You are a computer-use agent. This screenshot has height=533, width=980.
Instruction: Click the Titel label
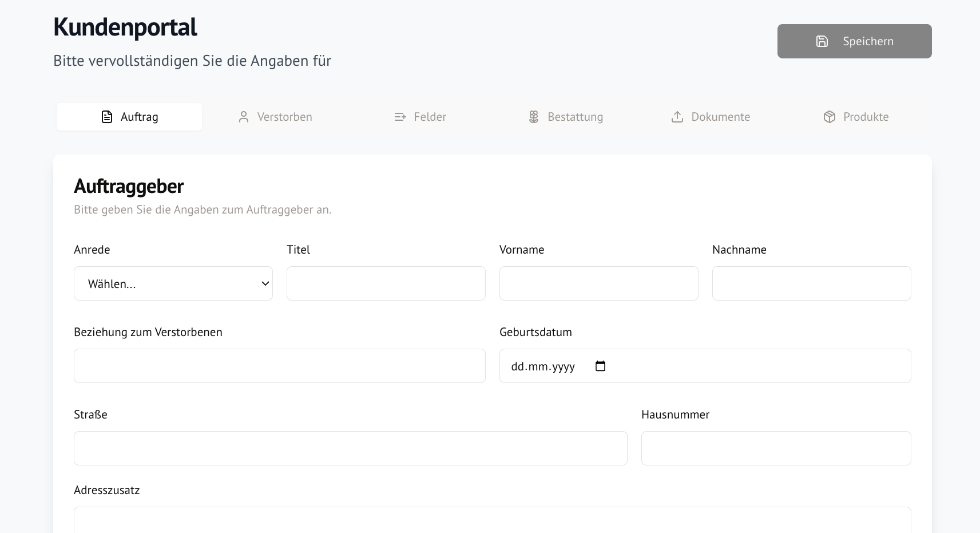click(298, 250)
